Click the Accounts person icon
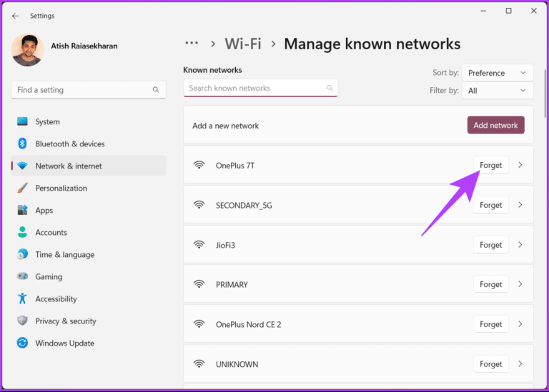The width and height of the screenshot is (549, 392). (x=22, y=232)
